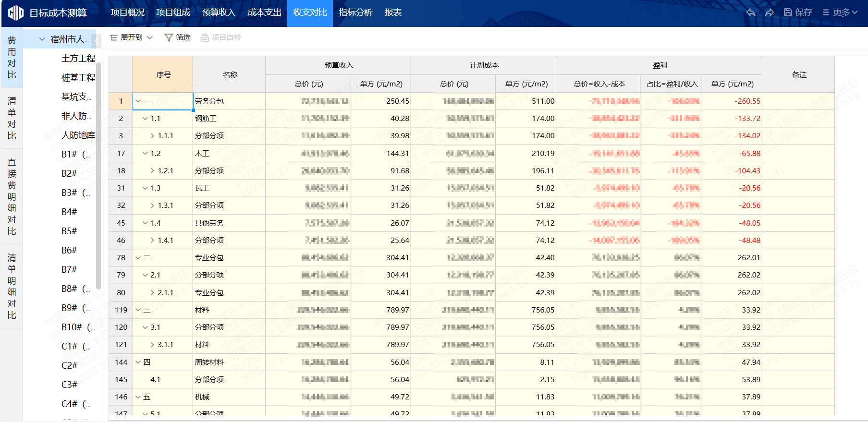The image size is (868, 422).
Task: Click the 序号 column header
Action: point(163,75)
